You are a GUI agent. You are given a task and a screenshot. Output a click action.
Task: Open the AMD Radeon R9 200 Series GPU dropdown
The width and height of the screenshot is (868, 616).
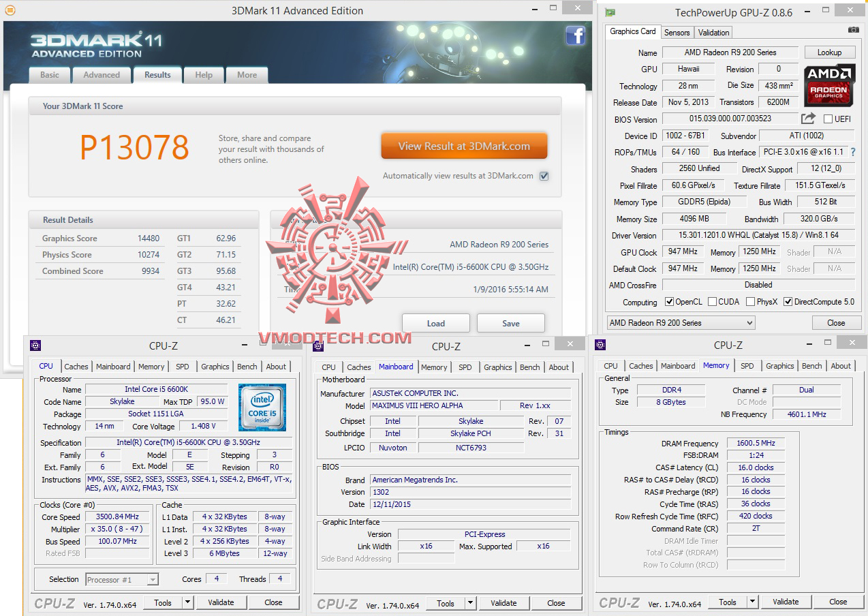pyautogui.click(x=681, y=323)
